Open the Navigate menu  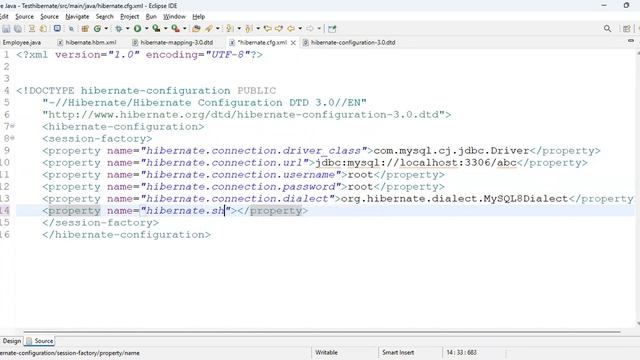point(77,17)
